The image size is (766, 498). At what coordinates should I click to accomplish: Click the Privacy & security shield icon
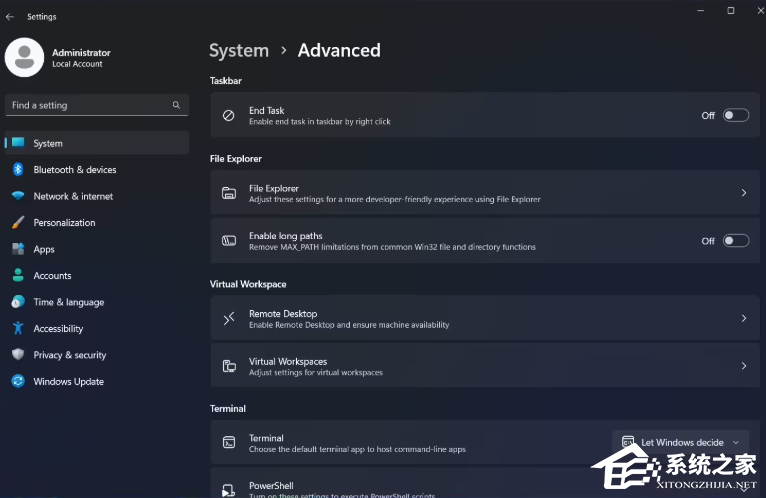18,355
